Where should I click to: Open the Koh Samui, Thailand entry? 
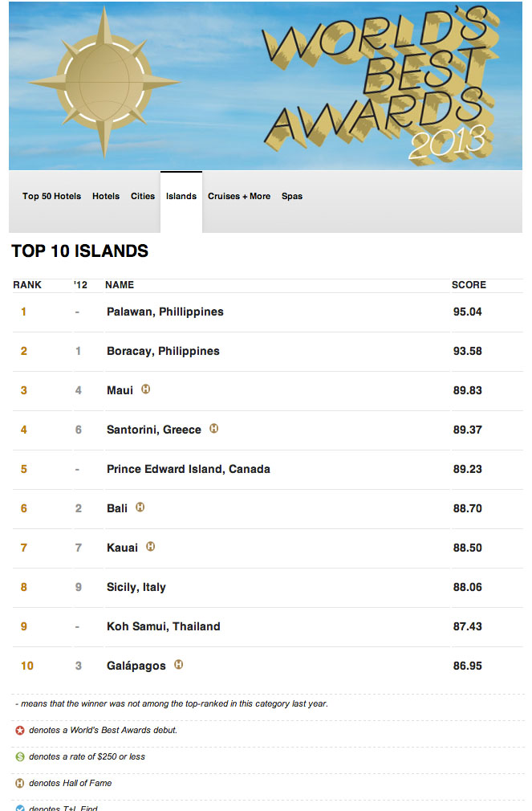coord(164,626)
